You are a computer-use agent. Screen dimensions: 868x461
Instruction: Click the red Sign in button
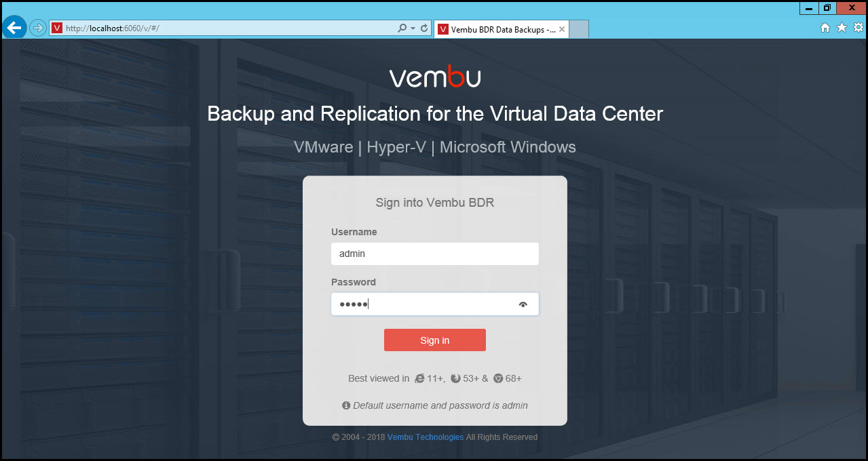click(435, 340)
